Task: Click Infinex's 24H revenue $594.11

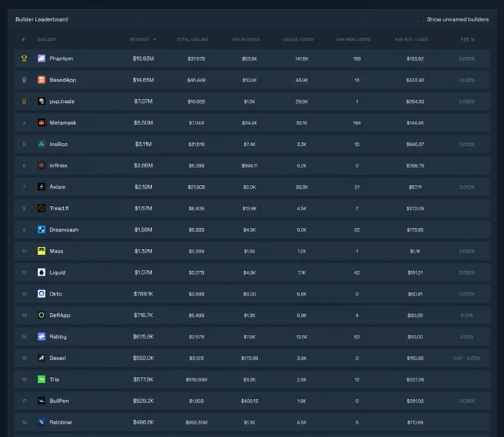Action: (250, 166)
